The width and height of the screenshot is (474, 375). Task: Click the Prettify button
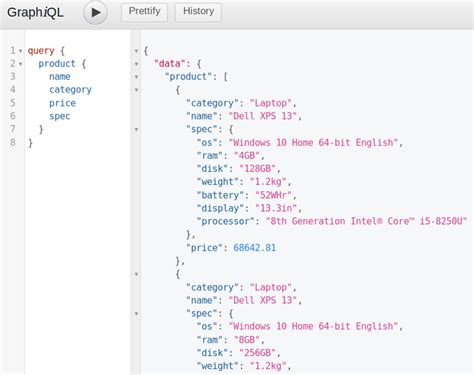pyautogui.click(x=144, y=12)
